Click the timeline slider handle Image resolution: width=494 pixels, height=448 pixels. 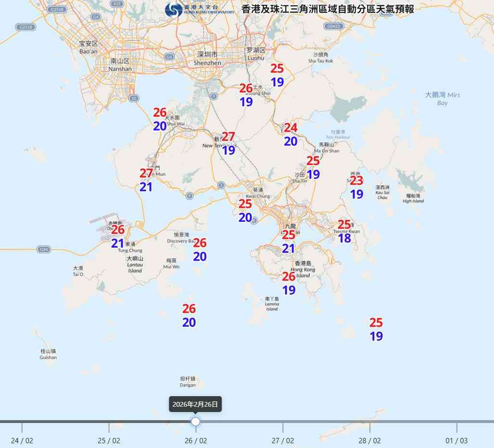(x=195, y=422)
